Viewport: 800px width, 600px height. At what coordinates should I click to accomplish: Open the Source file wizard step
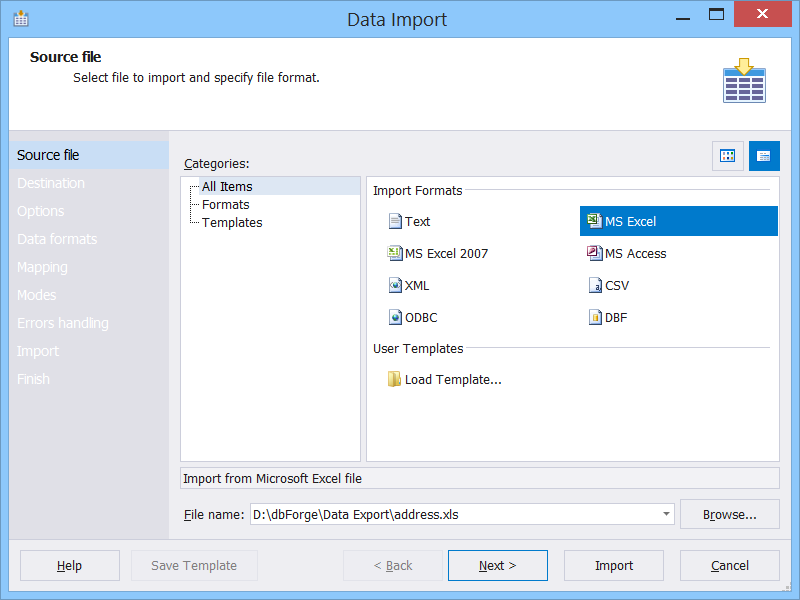pos(48,156)
